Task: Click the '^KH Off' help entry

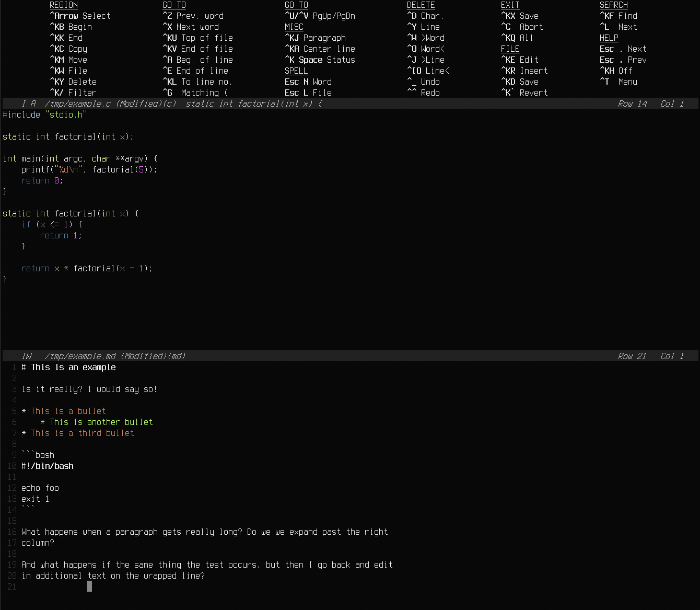Action: pos(616,71)
